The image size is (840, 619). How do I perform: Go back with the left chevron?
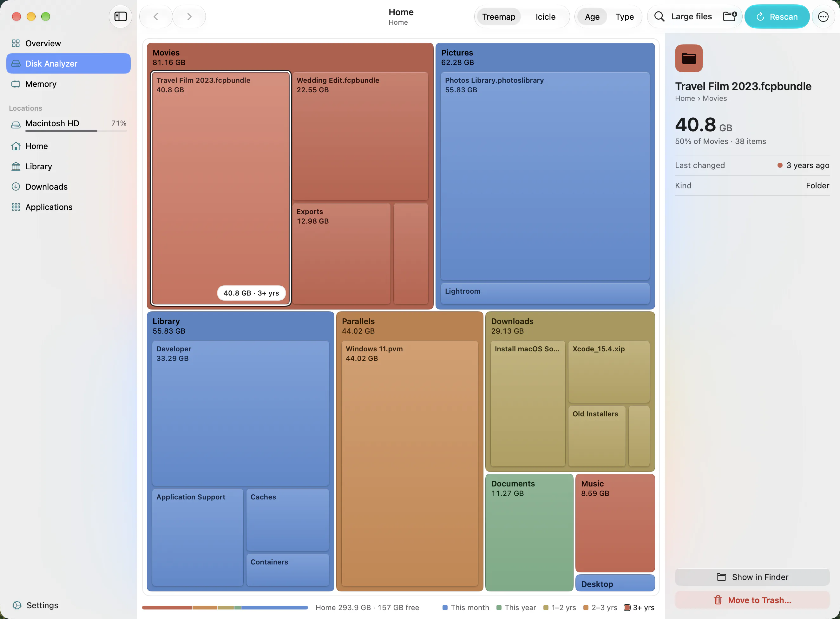coord(156,16)
